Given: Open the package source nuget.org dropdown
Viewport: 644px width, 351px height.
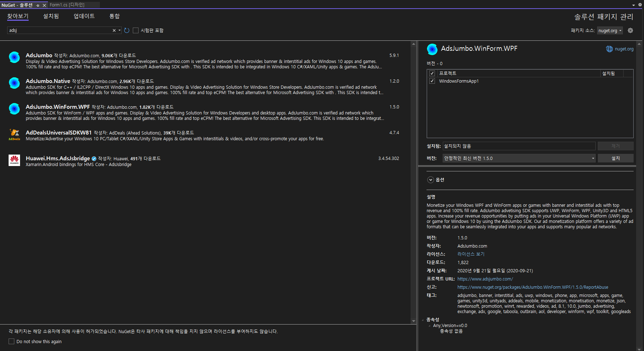Looking at the screenshot, I should point(610,30).
